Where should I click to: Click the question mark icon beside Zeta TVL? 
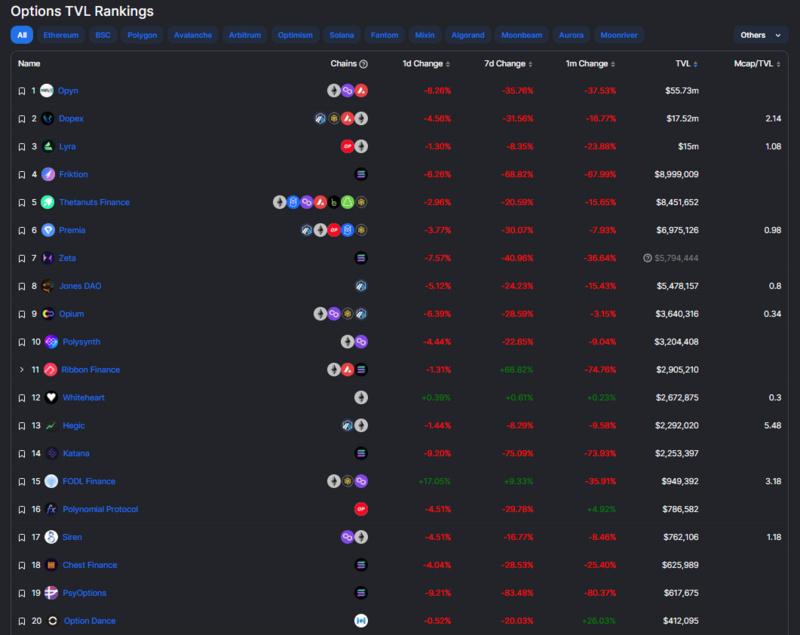tap(648, 258)
